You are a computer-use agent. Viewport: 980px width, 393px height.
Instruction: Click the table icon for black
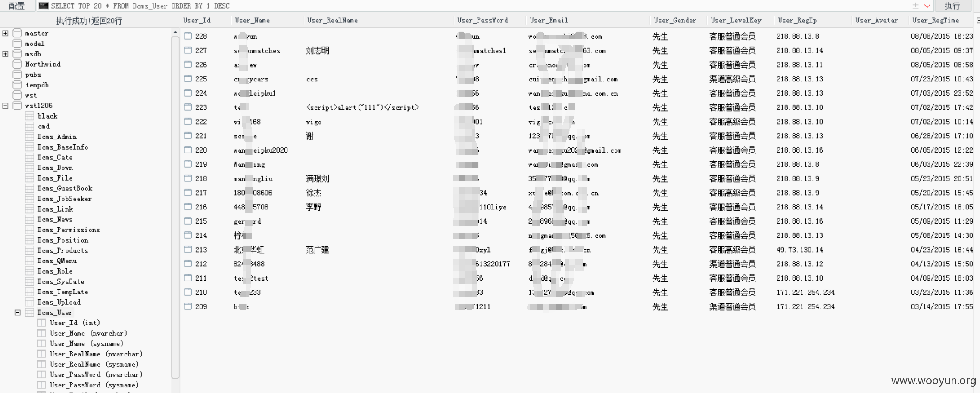pyautogui.click(x=30, y=116)
